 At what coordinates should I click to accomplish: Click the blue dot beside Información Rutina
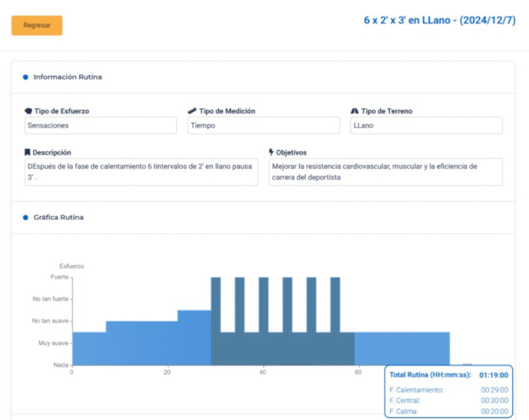pyautogui.click(x=25, y=77)
